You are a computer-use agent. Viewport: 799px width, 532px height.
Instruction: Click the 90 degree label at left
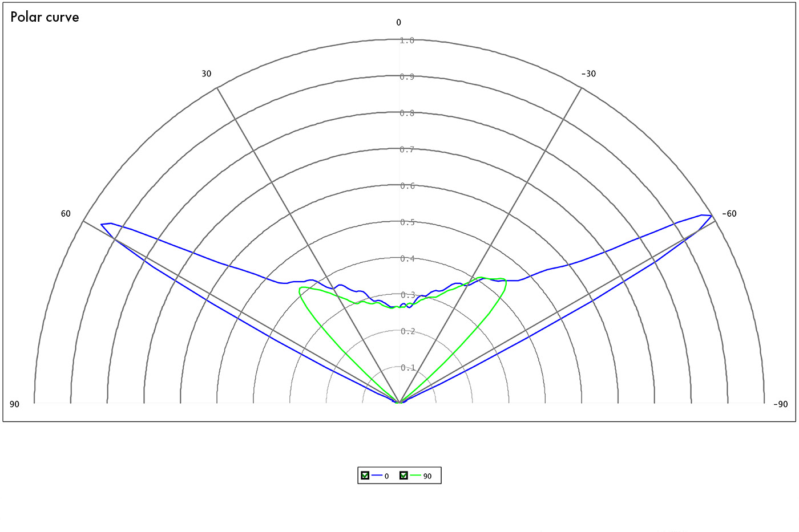[x=14, y=404]
